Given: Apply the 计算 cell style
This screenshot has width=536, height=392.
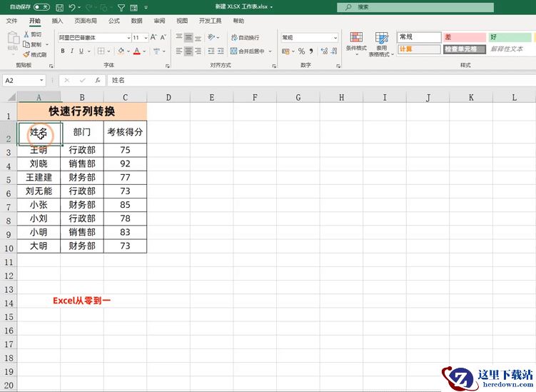Looking at the screenshot, I should point(419,49).
